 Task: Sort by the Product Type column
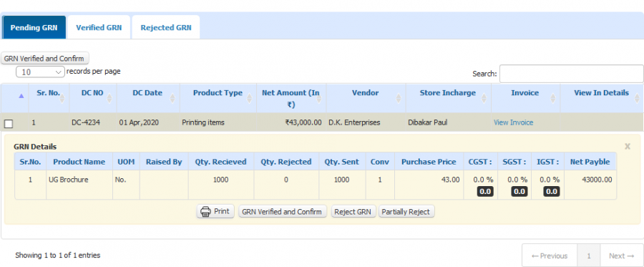click(x=218, y=98)
